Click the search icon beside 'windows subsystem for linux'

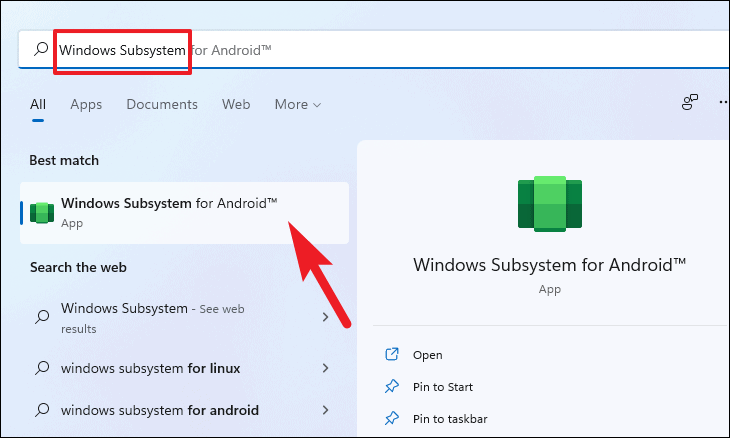(x=41, y=369)
